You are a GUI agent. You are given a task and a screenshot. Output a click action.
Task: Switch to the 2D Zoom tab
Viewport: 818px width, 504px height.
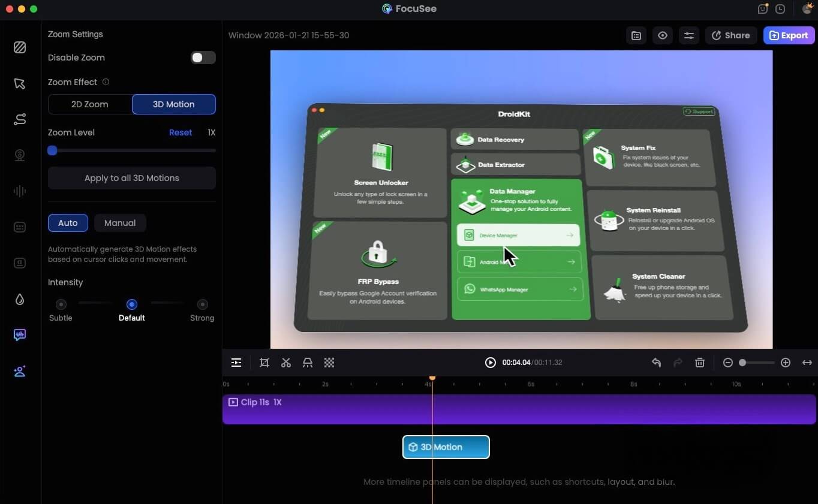click(90, 104)
